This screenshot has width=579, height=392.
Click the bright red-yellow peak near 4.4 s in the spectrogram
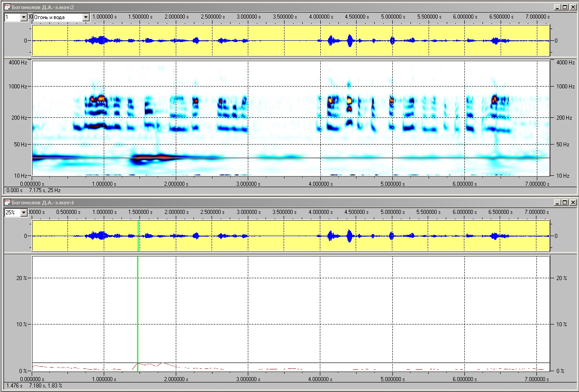coord(349,100)
